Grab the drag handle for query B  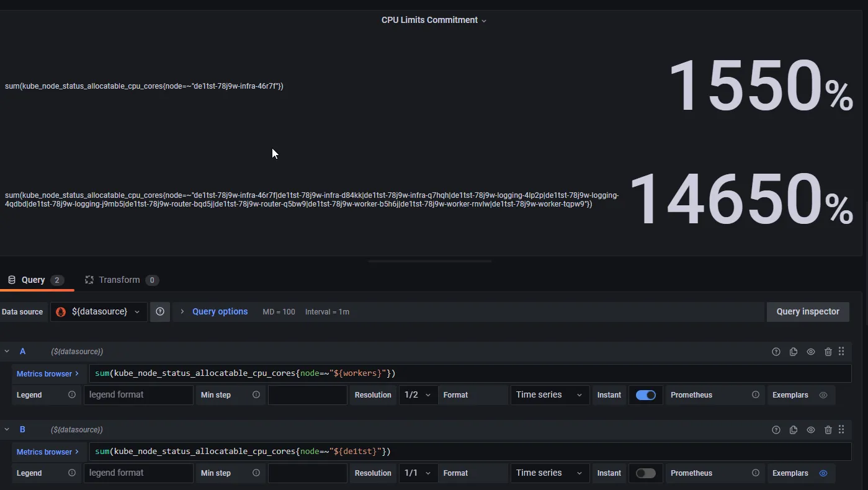pos(841,429)
